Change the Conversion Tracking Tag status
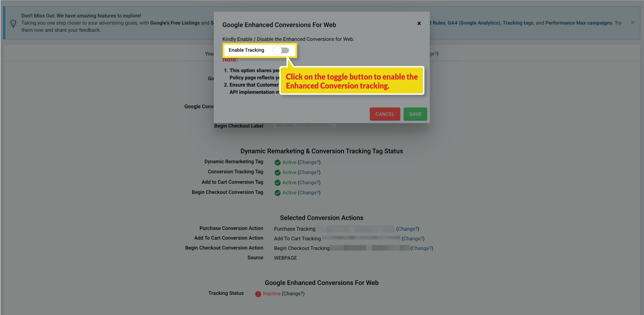Viewport: 644px width, 315px height. 309,172
